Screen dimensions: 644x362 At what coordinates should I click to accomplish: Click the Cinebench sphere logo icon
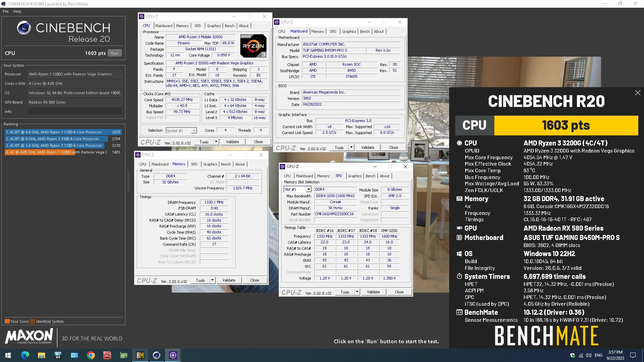pos(24,28)
